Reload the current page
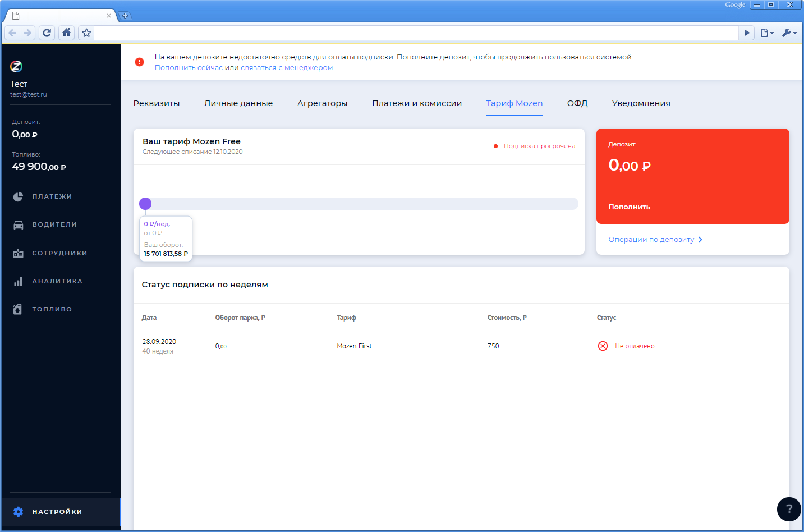Screen dimensions: 804x532 click(47, 33)
